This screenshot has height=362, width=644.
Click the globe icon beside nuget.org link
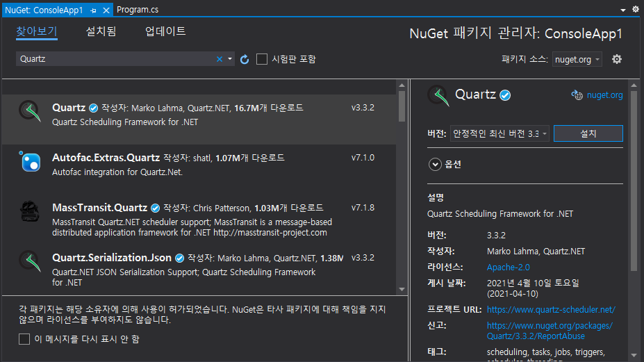pos(577,95)
